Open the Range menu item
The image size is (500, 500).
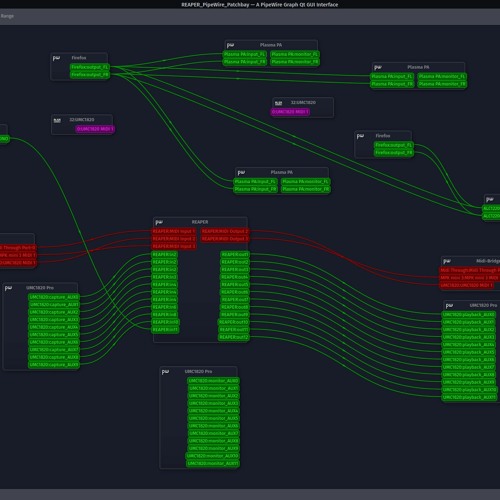point(7,16)
